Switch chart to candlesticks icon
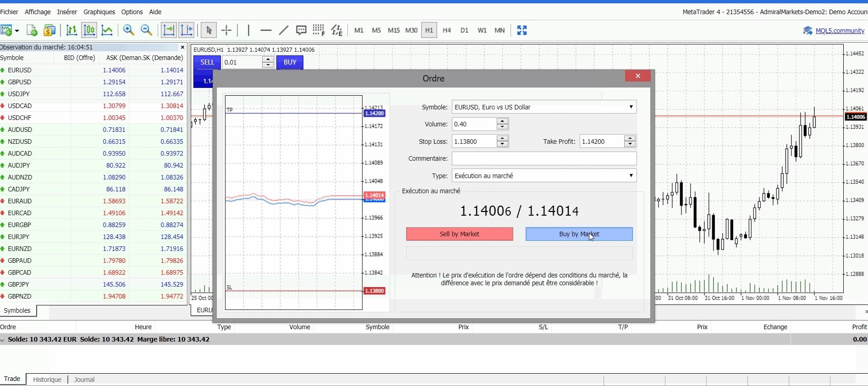Image resolution: width=868 pixels, height=386 pixels. 89,31
